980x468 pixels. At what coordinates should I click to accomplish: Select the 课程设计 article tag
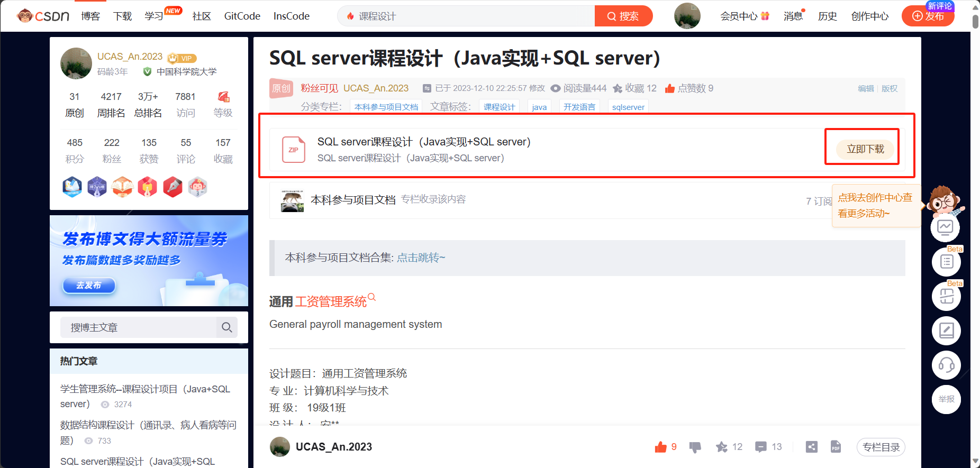click(499, 107)
